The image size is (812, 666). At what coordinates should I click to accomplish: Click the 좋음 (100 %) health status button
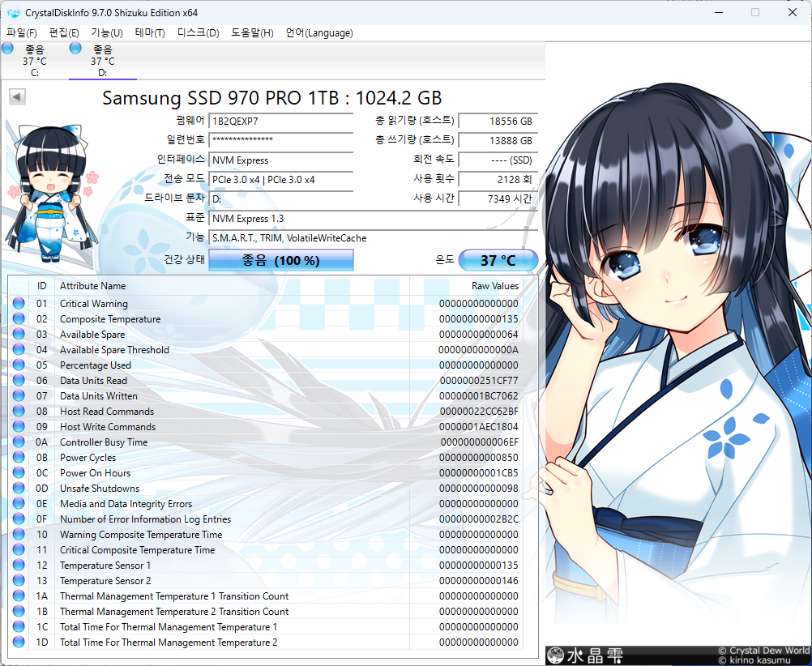click(280, 260)
